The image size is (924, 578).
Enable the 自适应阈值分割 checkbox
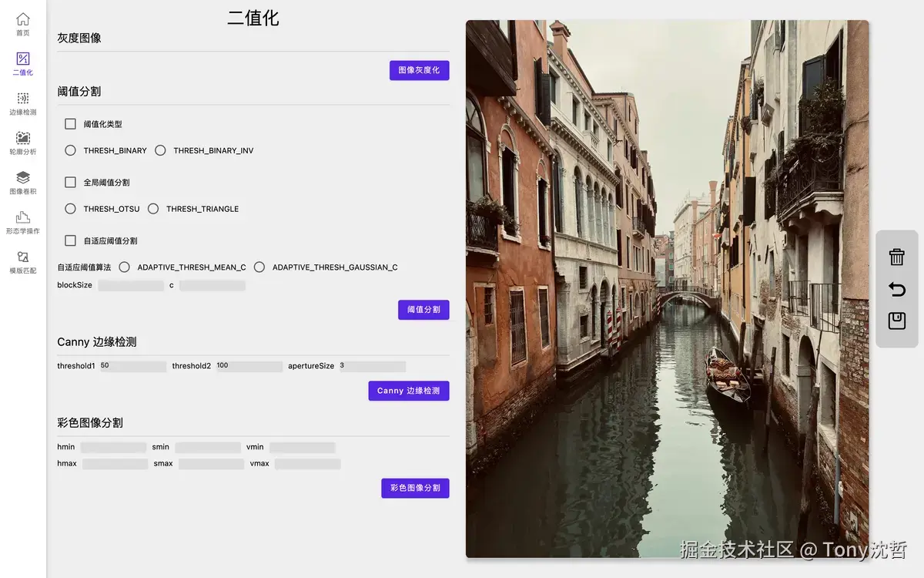coord(70,240)
